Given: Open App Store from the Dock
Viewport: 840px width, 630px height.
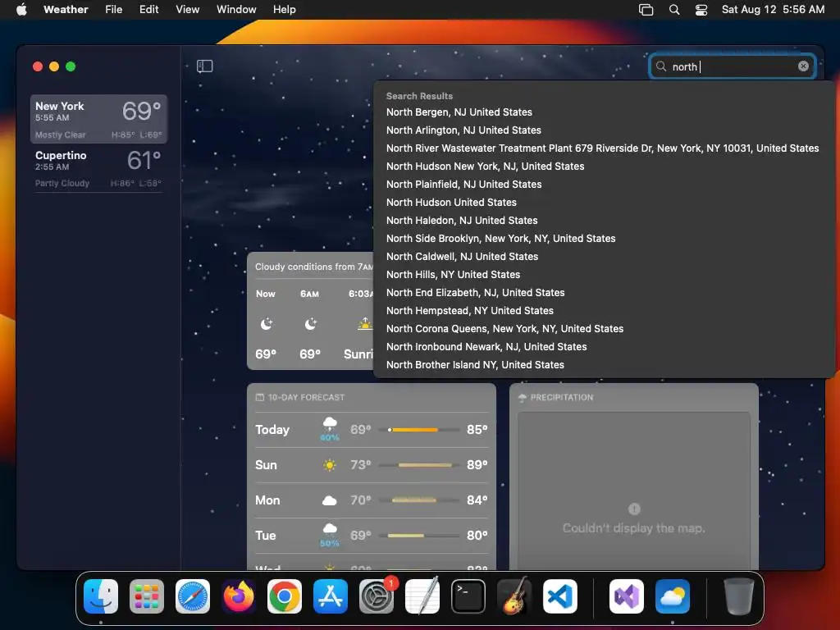Looking at the screenshot, I should (x=331, y=596).
